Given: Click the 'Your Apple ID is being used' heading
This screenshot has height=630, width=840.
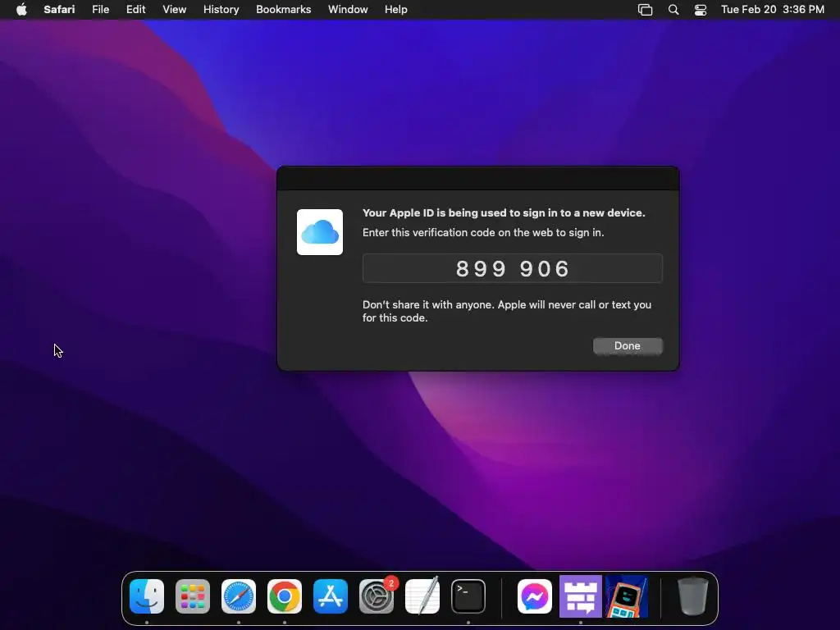Looking at the screenshot, I should 504,212.
